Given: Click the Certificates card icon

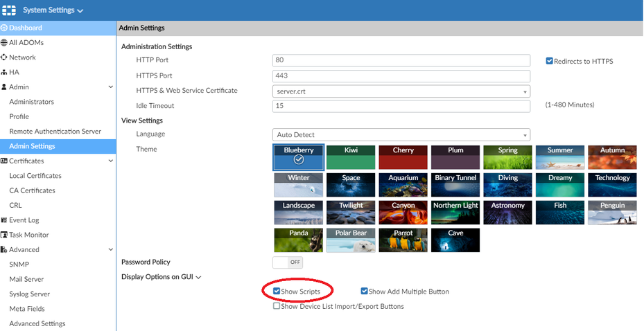Looking at the screenshot, I should (4, 161).
